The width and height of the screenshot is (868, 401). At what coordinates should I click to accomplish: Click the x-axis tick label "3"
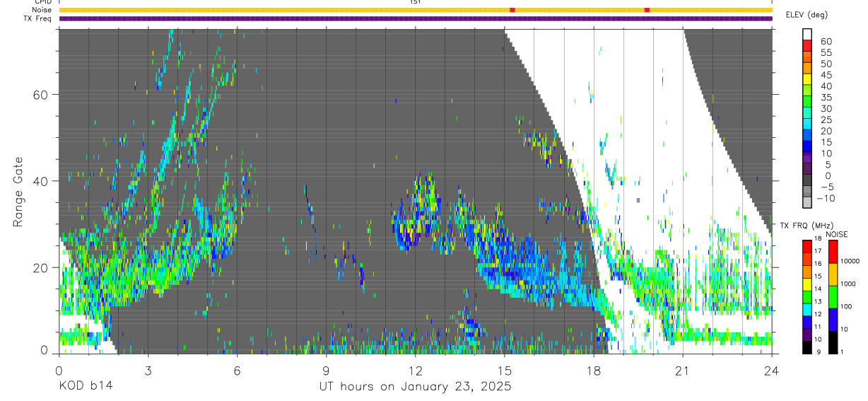coord(148,369)
